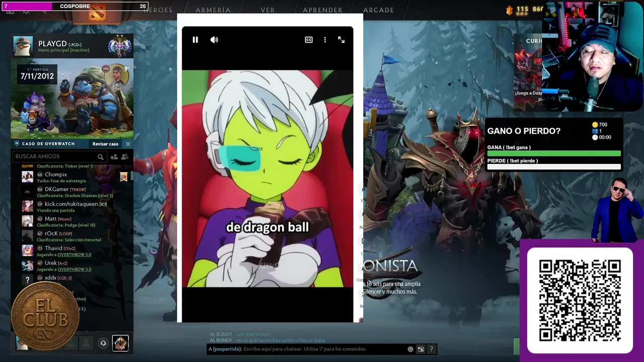Click the banner badge next to Chompix

(124, 177)
